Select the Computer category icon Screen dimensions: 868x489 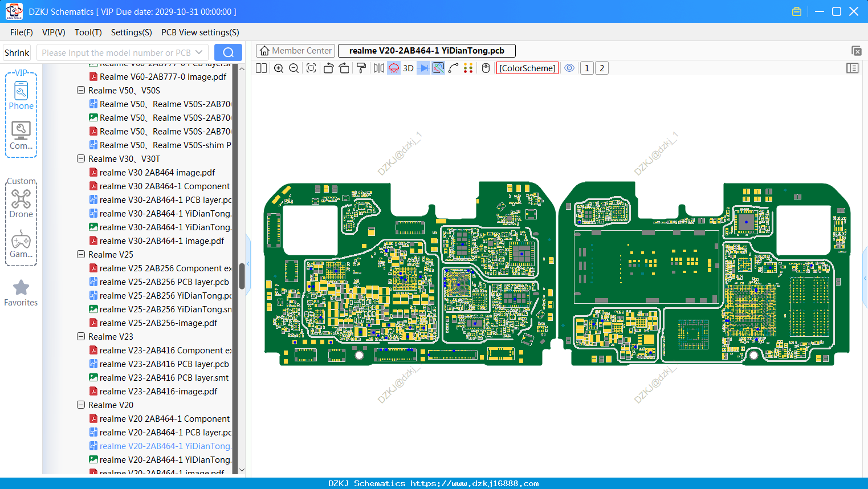pos(21,136)
